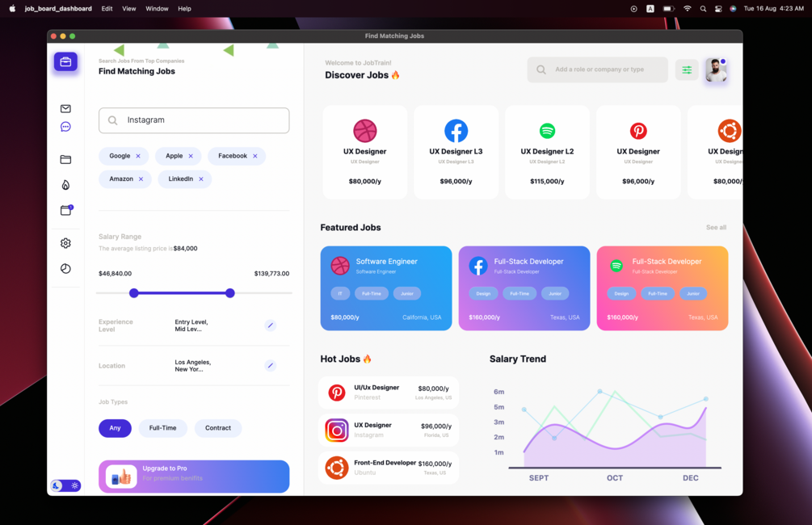
Task: Click the Wi-Fi status icon
Action: pos(688,9)
